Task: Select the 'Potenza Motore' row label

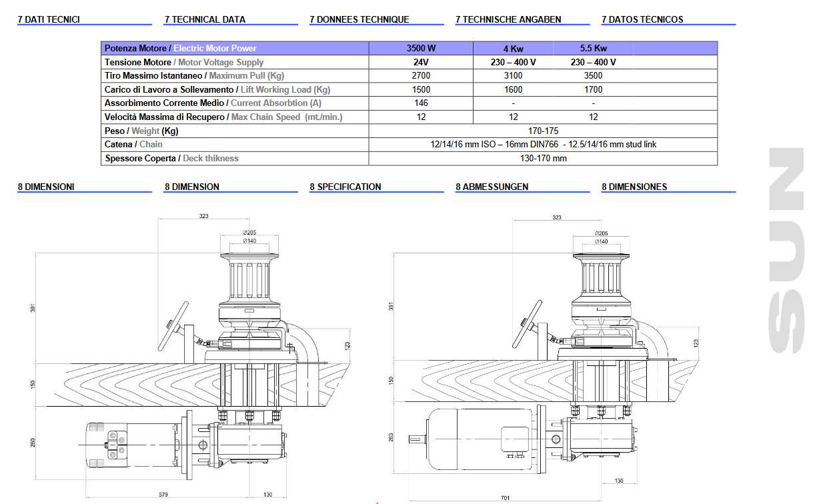Action: coord(135,48)
